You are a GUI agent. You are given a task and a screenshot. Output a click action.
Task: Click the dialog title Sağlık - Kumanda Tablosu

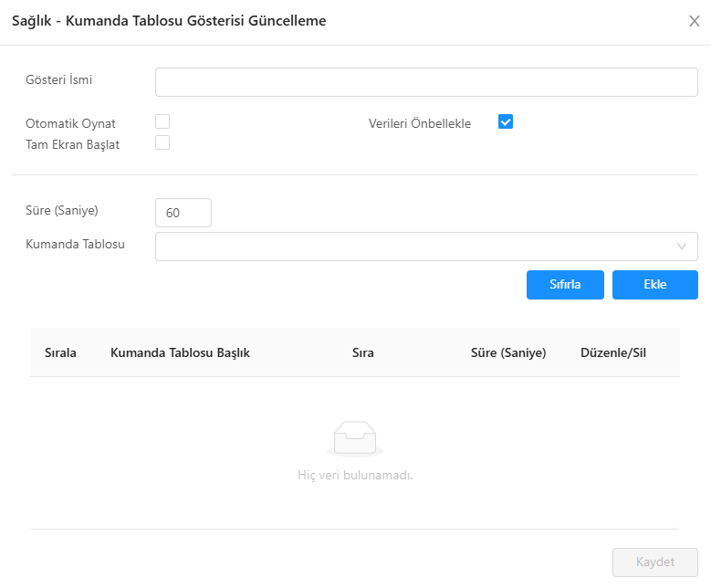[169, 21]
